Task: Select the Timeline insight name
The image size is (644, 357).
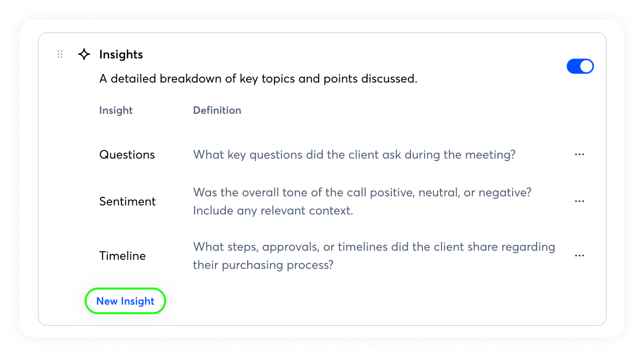Action: tap(122, 256)
